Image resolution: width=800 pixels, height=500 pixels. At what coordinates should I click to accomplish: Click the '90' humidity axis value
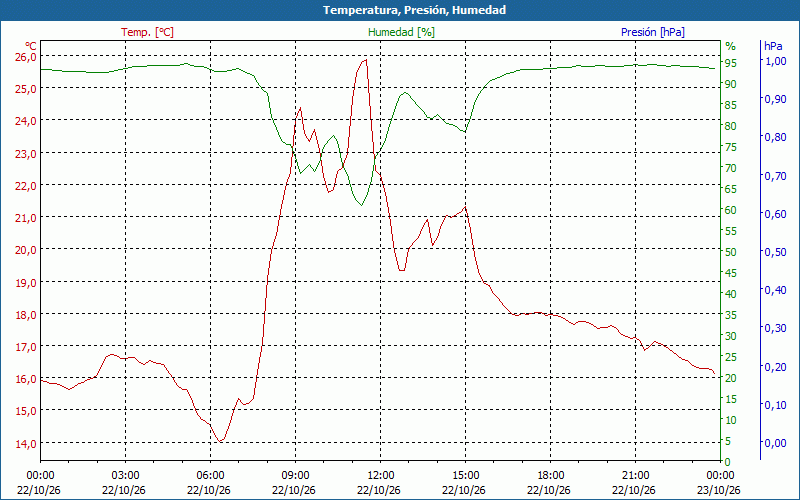point(731,84)
